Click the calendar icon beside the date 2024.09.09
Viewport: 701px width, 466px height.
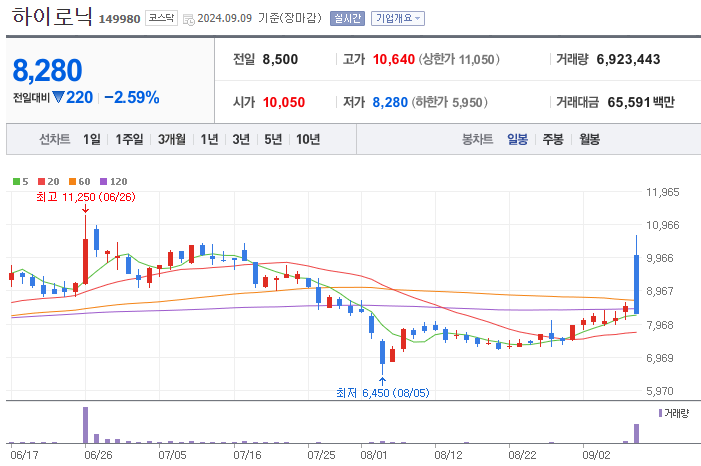[189, 19]
